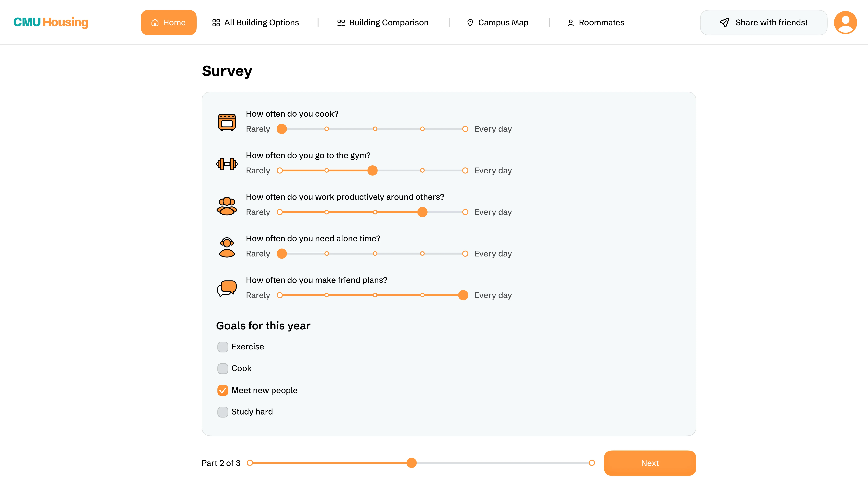Open the All Building Options tab
Image resolution: width=868 pixels, height=488 pixels.
255,23
